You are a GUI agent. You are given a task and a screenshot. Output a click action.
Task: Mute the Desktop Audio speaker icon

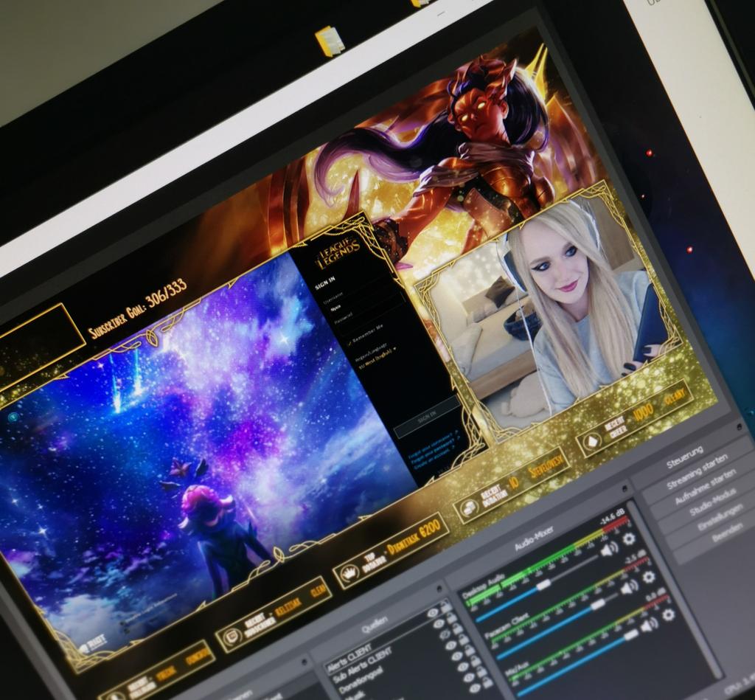[610, 550]
